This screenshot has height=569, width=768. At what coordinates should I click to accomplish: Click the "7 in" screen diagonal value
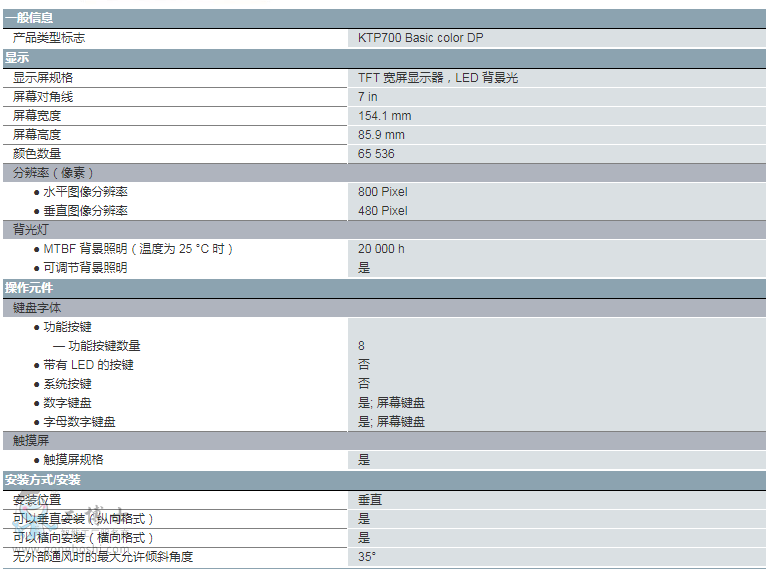tap(368, 97)
